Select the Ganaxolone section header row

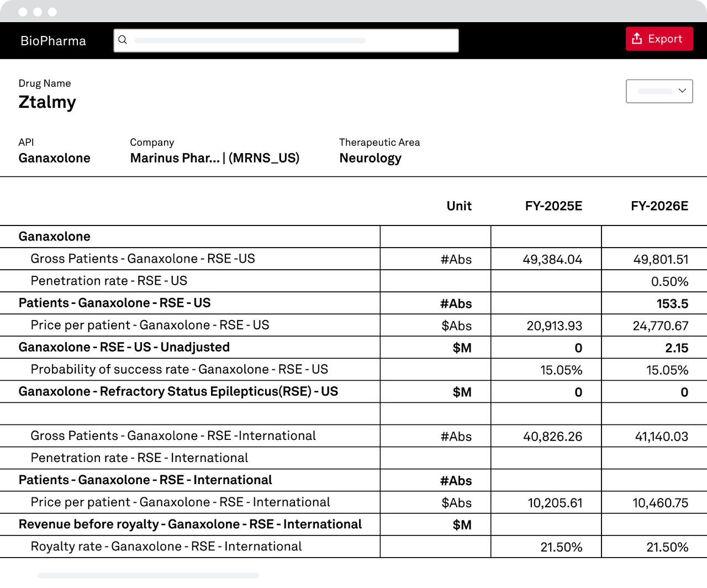[54, 237]
